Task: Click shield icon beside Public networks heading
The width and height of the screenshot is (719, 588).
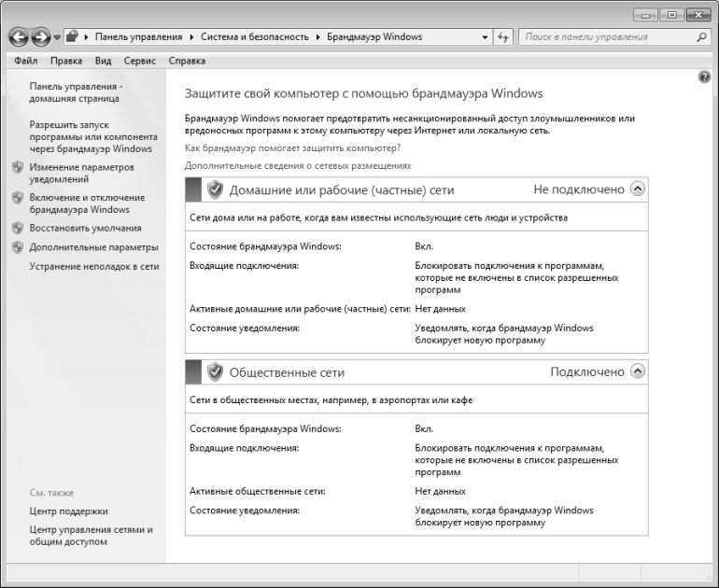Action: [216, 371]
